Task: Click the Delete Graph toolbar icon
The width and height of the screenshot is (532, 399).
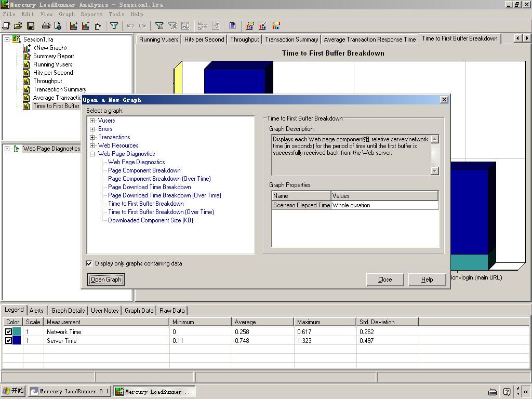Action: (x=86, y=26)
